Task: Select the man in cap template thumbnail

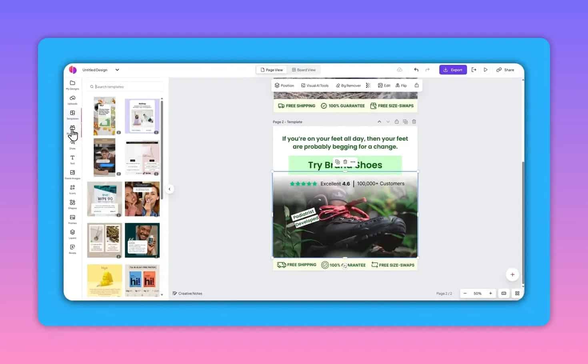Action: [104, 157]
